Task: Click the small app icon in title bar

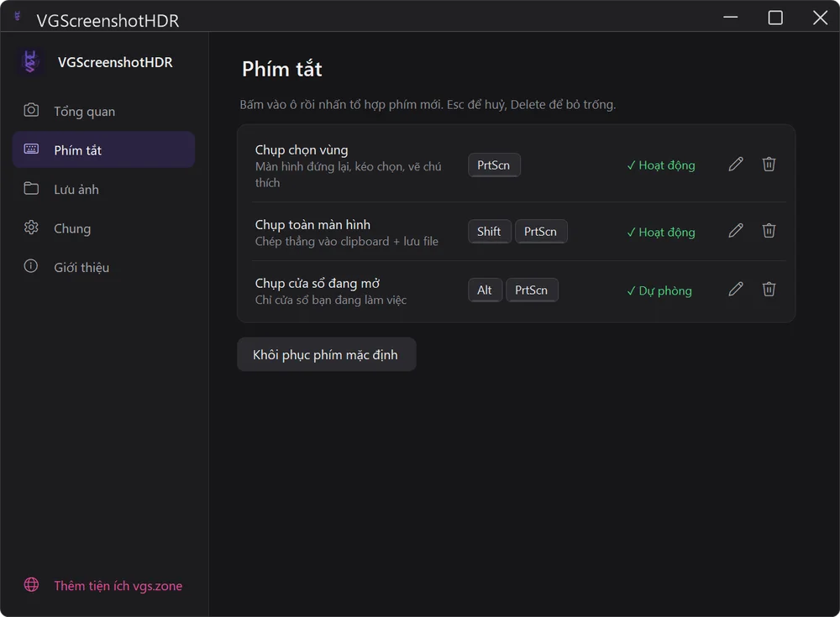Action: pyautogui.click(x=17, y=17)
